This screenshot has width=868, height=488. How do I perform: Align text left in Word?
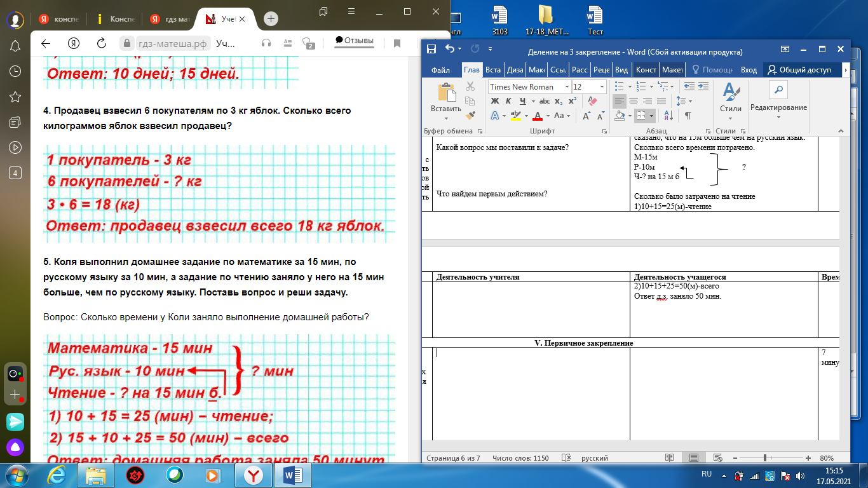click(x=619, y=101)
